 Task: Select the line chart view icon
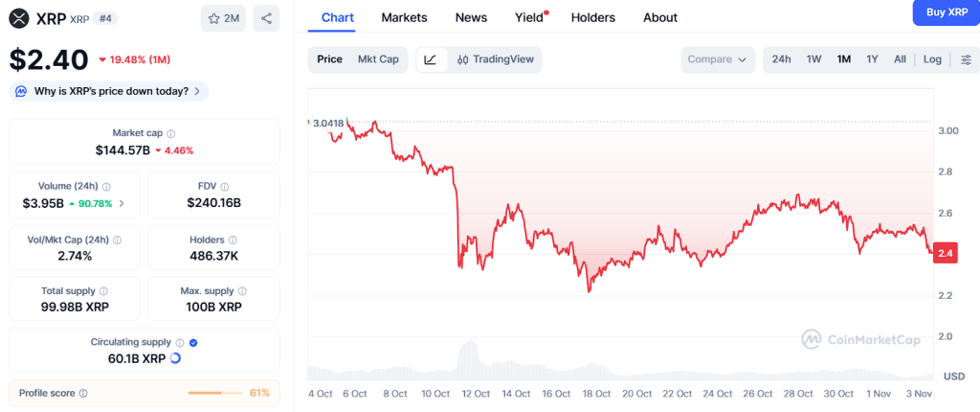tap(431, 59)
